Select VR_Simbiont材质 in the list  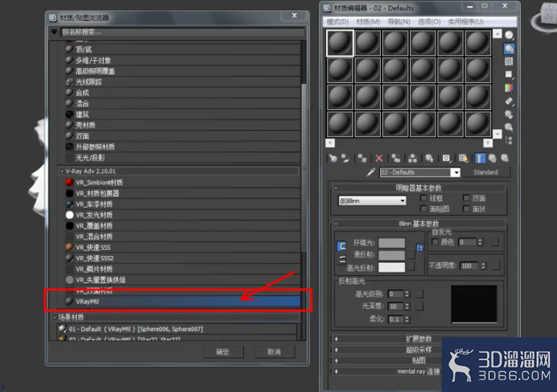(182, 182)
